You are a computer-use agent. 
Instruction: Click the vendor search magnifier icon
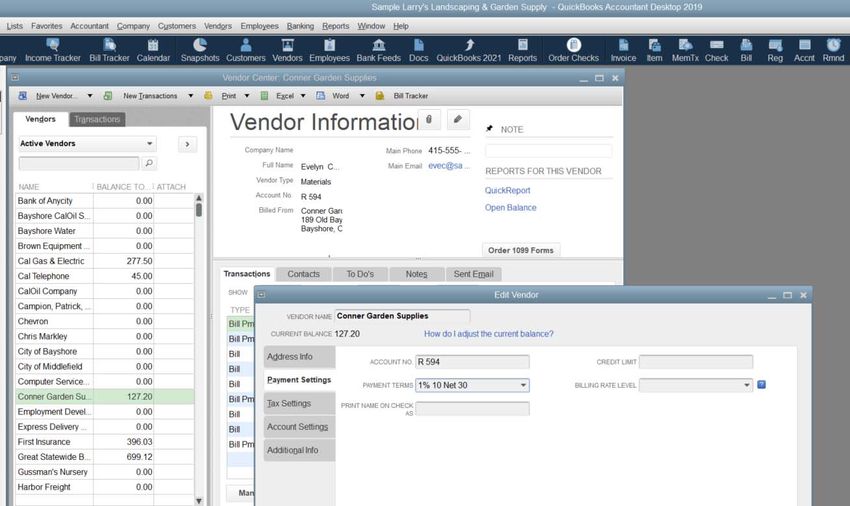(149, 163)
